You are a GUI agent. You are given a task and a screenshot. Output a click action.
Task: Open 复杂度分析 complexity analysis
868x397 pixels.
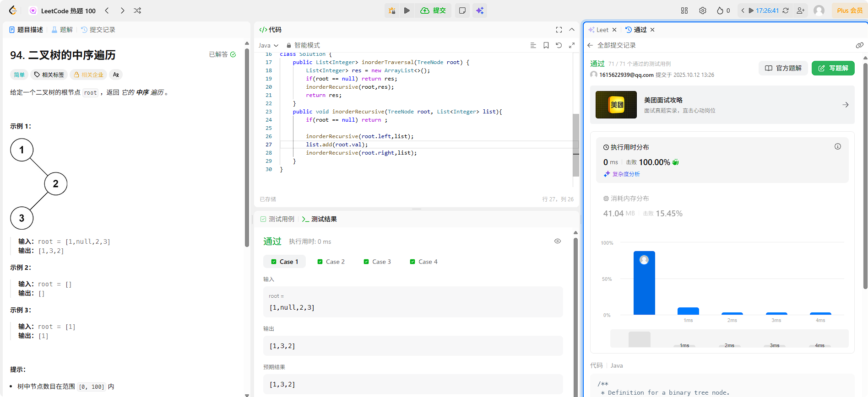622,174
